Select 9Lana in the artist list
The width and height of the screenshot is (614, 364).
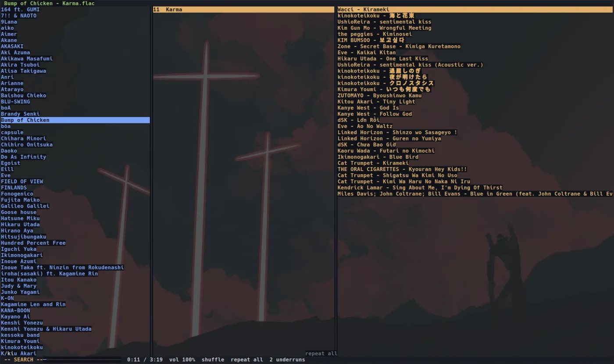click(x=9, y=21)
